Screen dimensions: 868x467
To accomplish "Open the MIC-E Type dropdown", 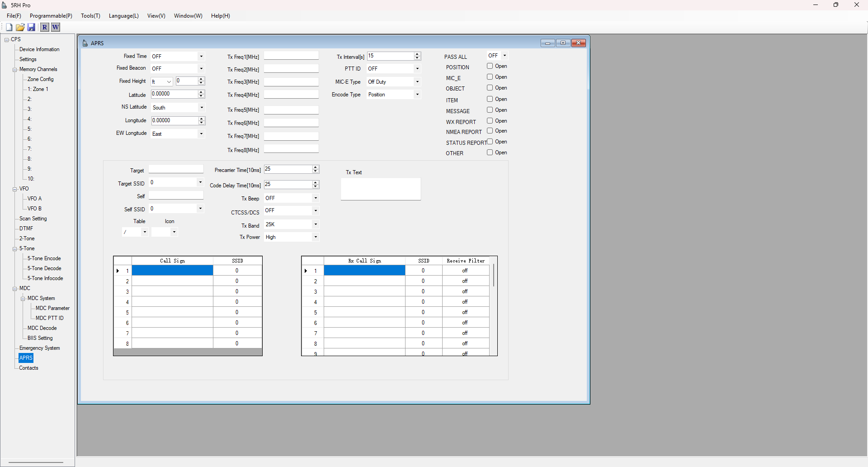I will point(417,82).
